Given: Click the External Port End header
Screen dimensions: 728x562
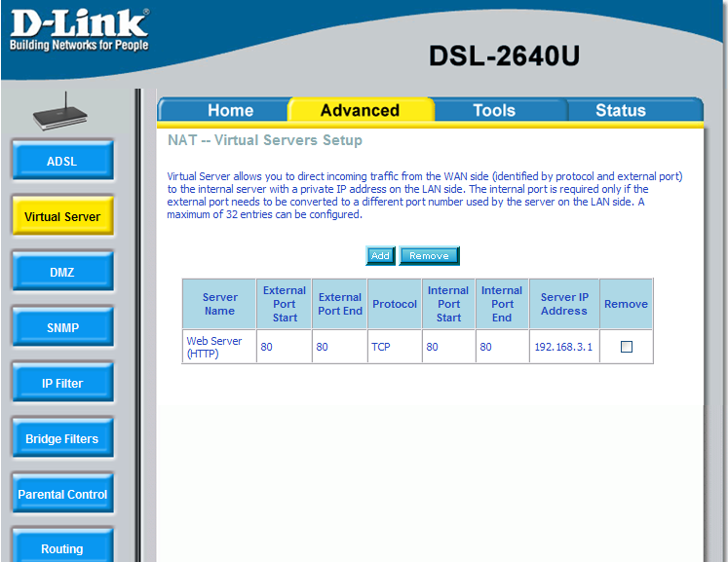Looking at the screenshot, I should point(340,304).
